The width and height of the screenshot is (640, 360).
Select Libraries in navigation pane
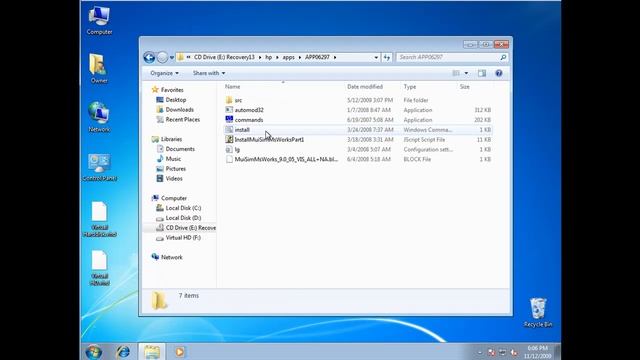coord(171,139)
